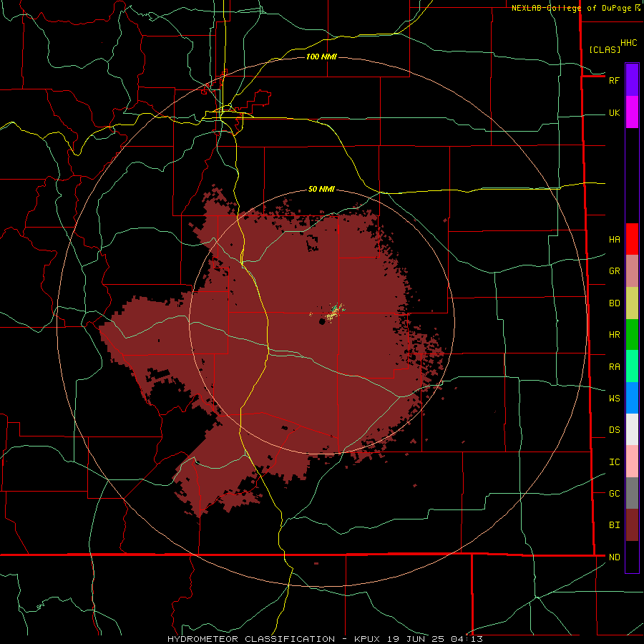Viewport: 644px width, 644px height.
Task: Click the [CLAS] legend header
Action: [x=605, y=49]
